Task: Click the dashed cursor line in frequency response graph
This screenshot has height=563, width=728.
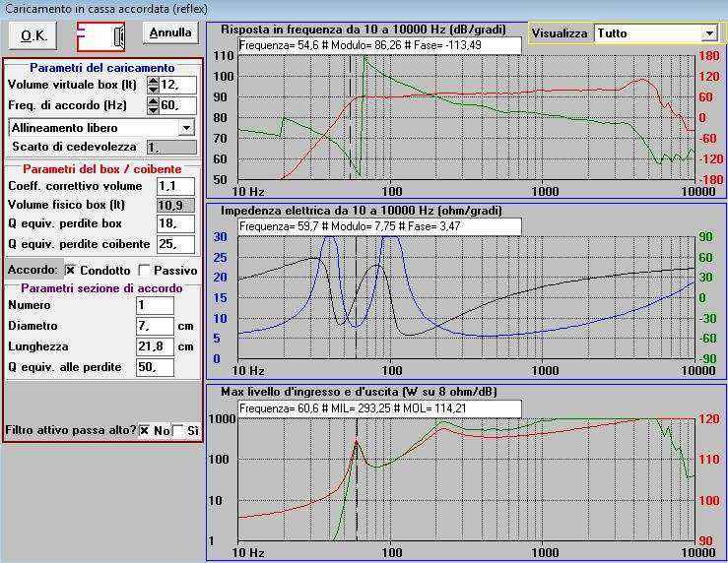Action: (x=350, y=116)
